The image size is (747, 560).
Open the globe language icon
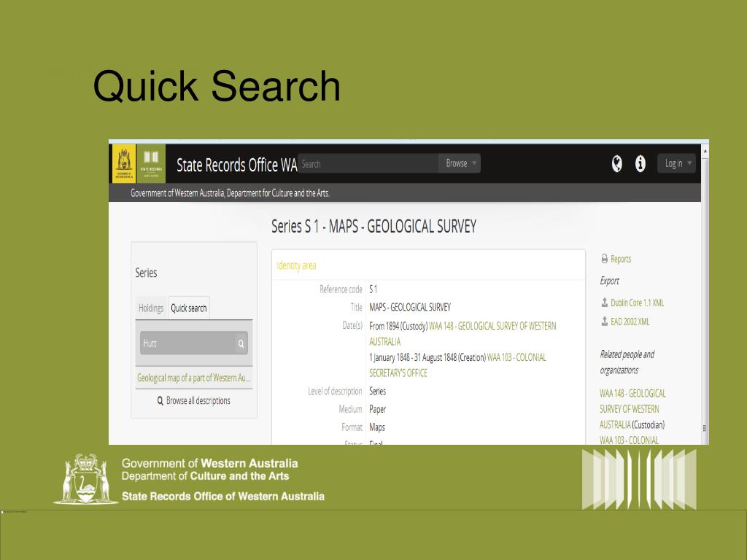pyautogui.click(x=616, y=164)
